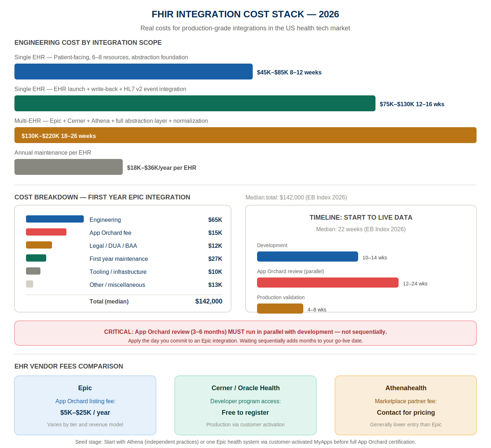Click the subtitle about production-grade integrations

(245, 28)
